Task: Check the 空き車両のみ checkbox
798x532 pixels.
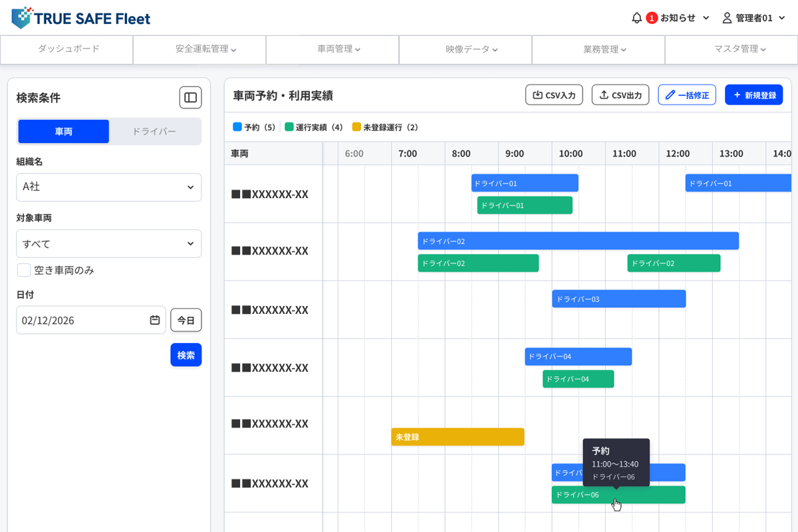Action: point(24,270)
